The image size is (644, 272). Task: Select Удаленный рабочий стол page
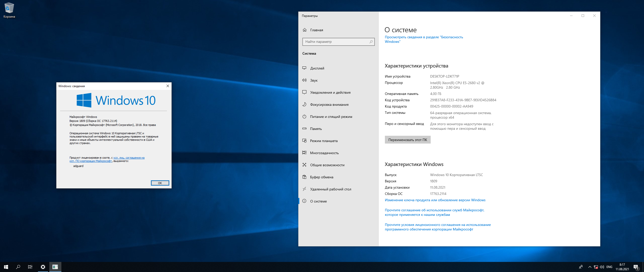click(339, 189)
